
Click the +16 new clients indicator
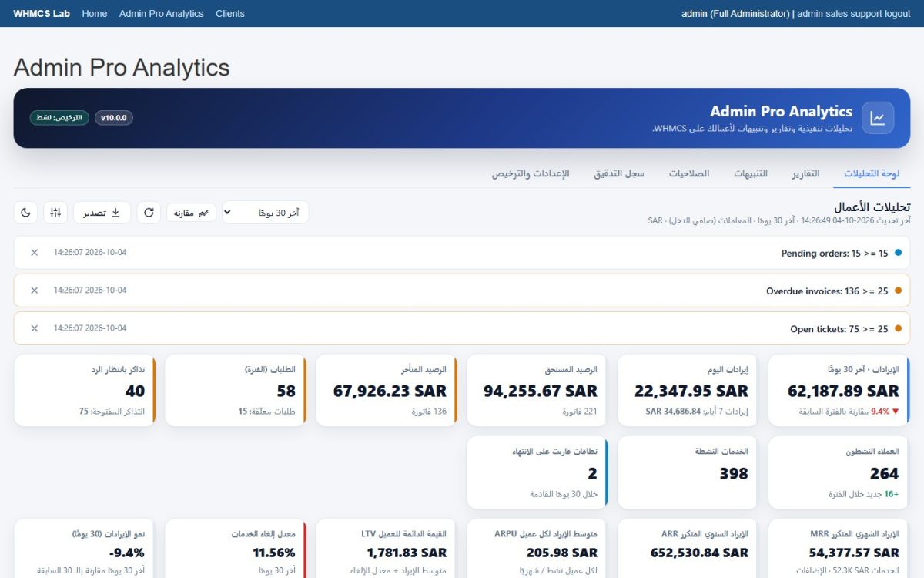tap(891, 494)
